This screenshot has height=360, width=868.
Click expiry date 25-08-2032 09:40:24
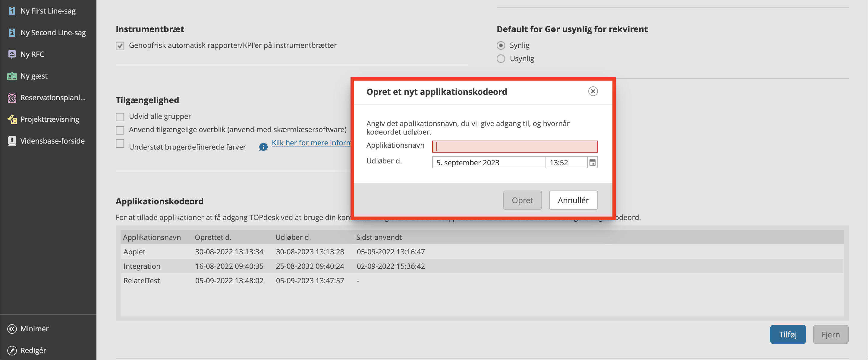click(x=310, y=266)
